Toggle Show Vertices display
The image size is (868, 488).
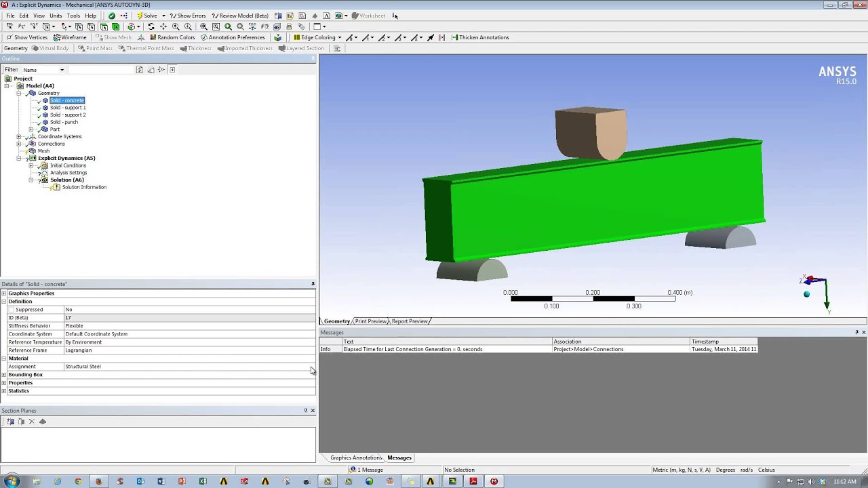point(27,37)
